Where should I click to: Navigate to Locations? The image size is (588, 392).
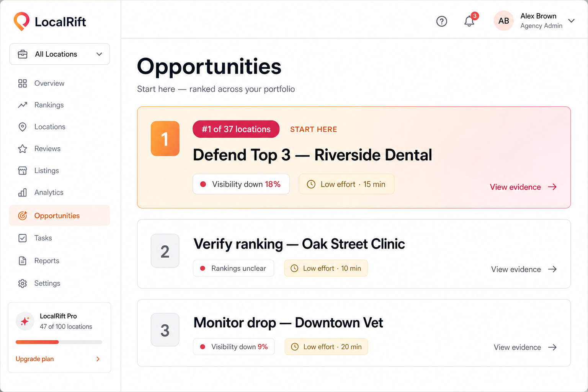pyautogui.click(x=60, y=127)
